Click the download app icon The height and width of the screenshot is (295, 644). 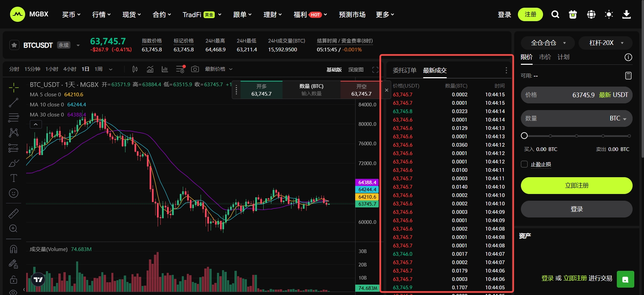click(627, 14)
